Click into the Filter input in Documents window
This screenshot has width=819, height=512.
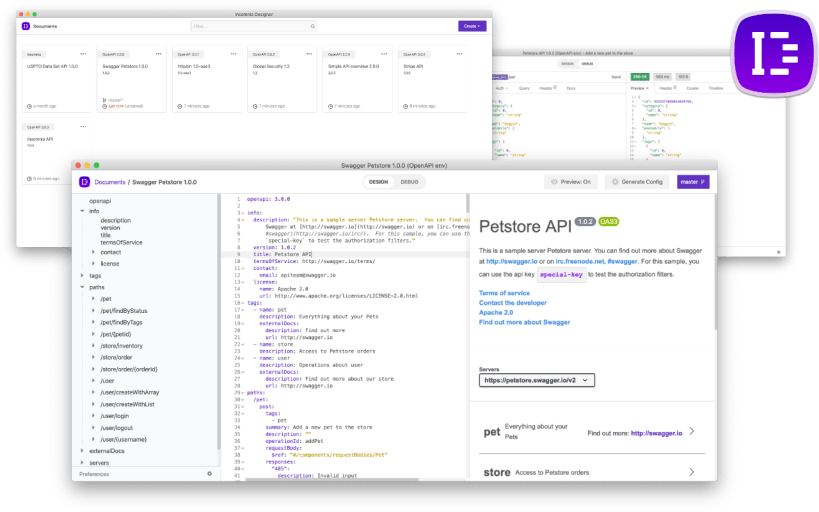[x=254, y=26]
